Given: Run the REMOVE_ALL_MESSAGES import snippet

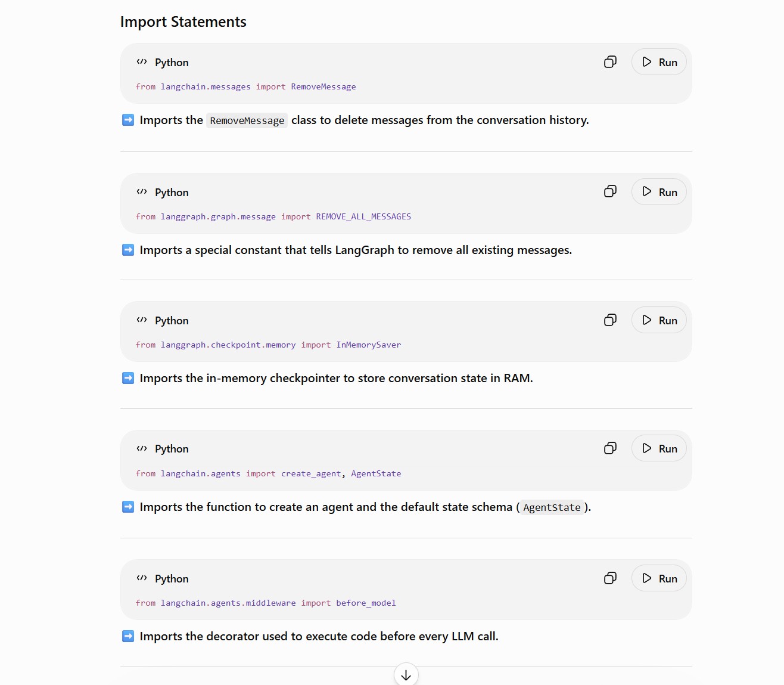Looking at the screenshot, I should click(659, 192).
